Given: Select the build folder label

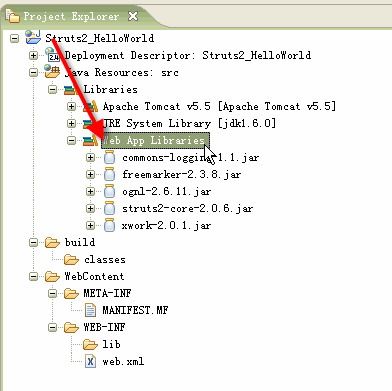Looking at the screenshot, I should pyautogui.click(x=80, y=242).
